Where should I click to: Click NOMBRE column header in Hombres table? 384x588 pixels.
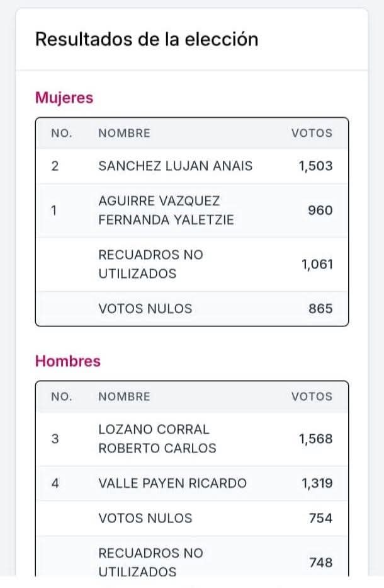coord(124,396)
